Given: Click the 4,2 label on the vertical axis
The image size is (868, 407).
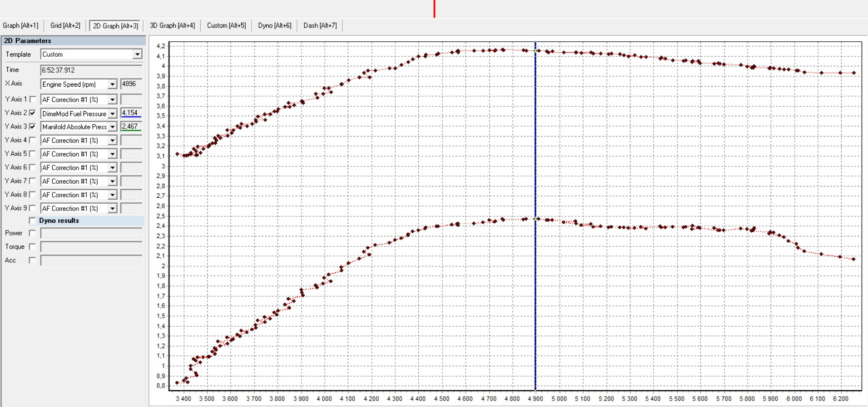Looking at the screenshot, I should 161,46.
